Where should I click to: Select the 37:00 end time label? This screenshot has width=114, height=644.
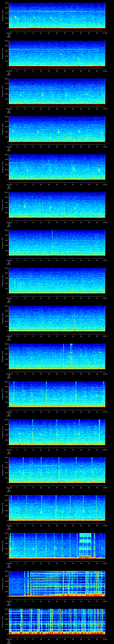[x=105, y=639]
